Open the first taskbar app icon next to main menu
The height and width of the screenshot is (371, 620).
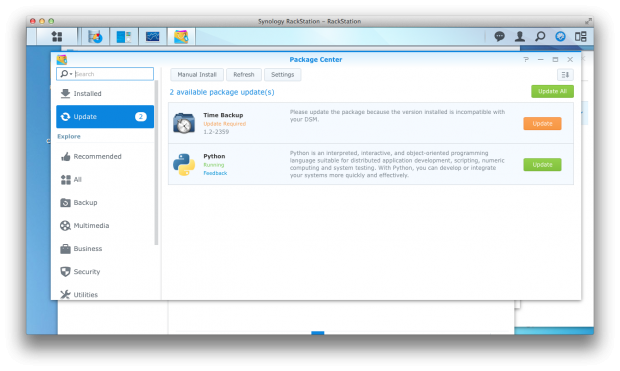[95, 37]
